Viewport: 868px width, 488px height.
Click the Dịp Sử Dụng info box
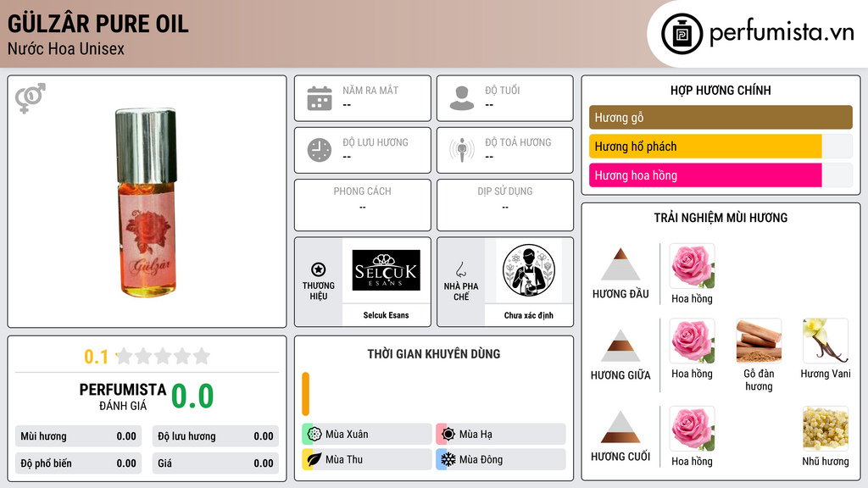505,205
